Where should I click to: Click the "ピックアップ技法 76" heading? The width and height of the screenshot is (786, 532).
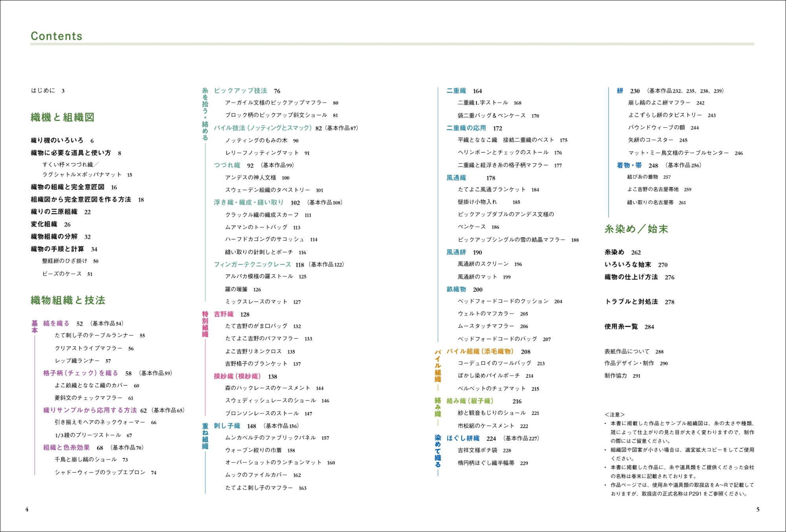[x=246, y=91]
